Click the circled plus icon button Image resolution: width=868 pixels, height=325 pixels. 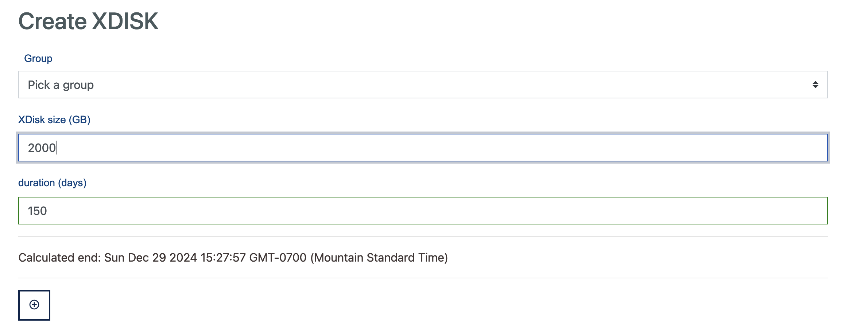pos(34,305)
